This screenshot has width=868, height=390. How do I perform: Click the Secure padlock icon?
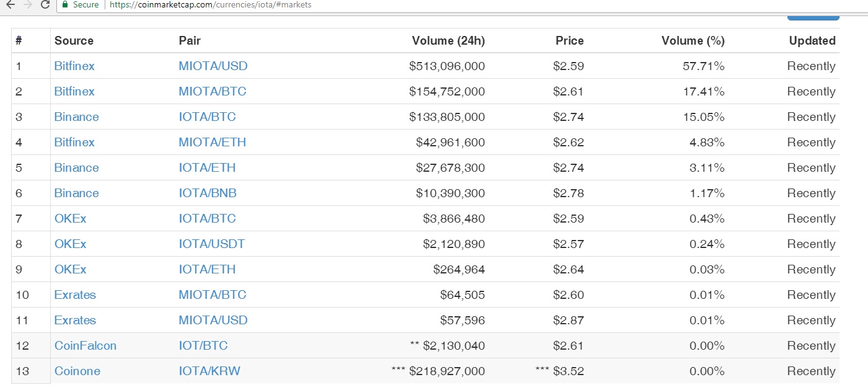point(65,4)
